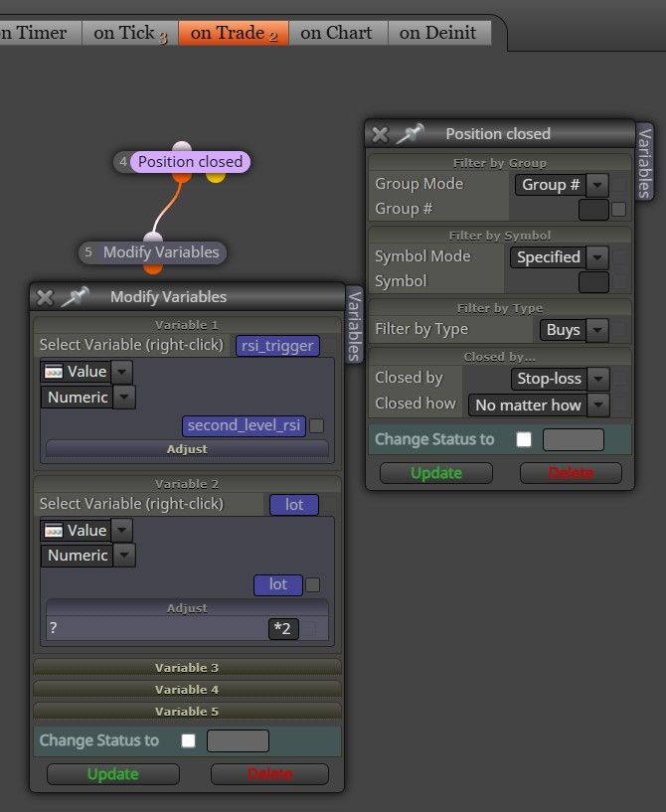Toggle checkbox next to second_level_rsi value
The height and width of the screenshot is (812, 666).
click(x=316, y=425)
